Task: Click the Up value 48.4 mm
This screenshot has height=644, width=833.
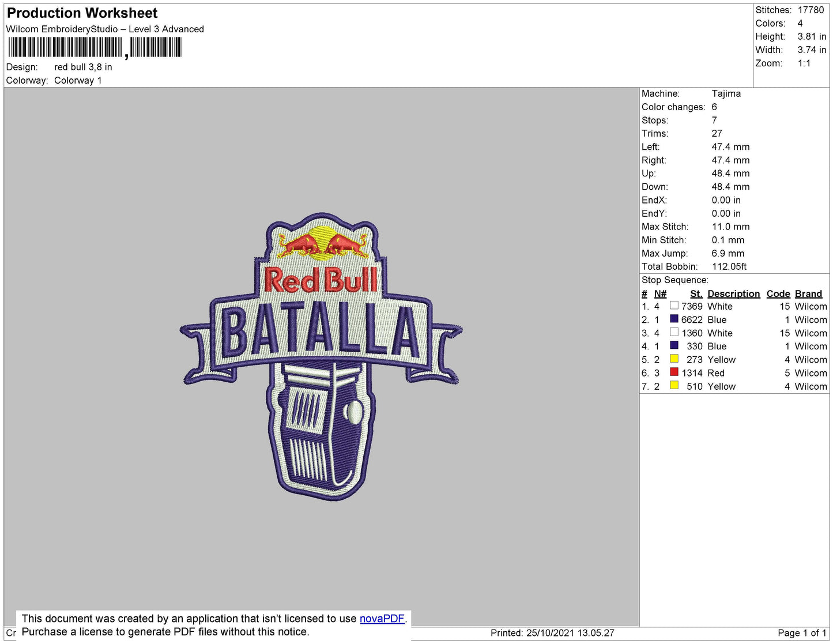Action: point(730,173)
